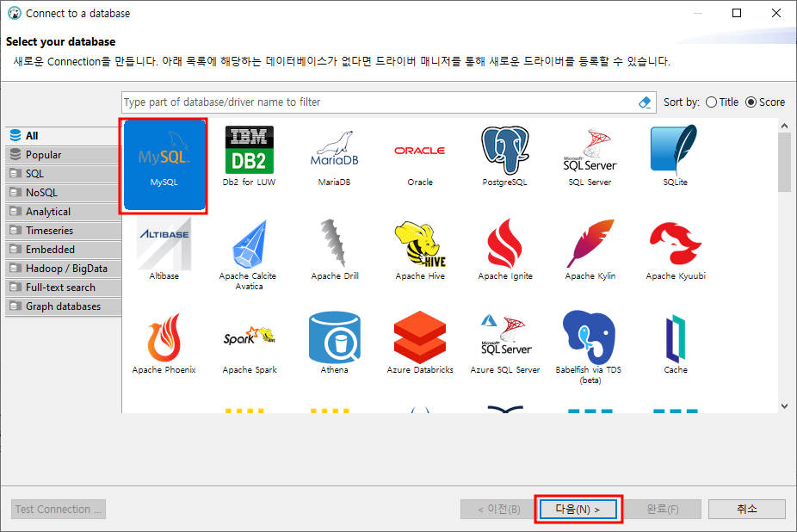
Task: Open the Graph databases category
Action: click(64, 306)
